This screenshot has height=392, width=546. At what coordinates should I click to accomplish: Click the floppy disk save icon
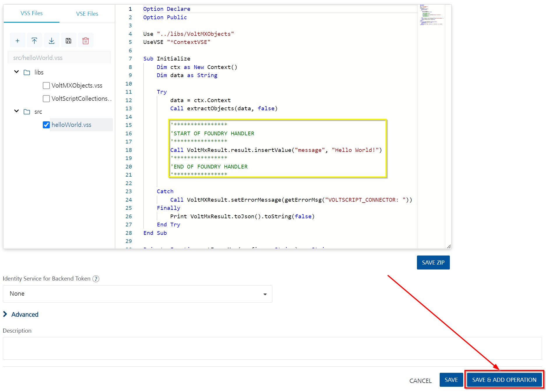[68, 41]
